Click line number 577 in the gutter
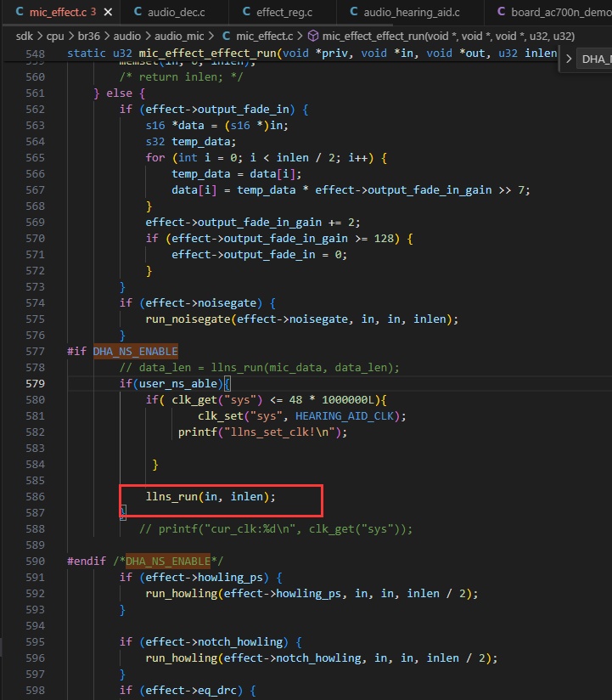 pos(36,352)
